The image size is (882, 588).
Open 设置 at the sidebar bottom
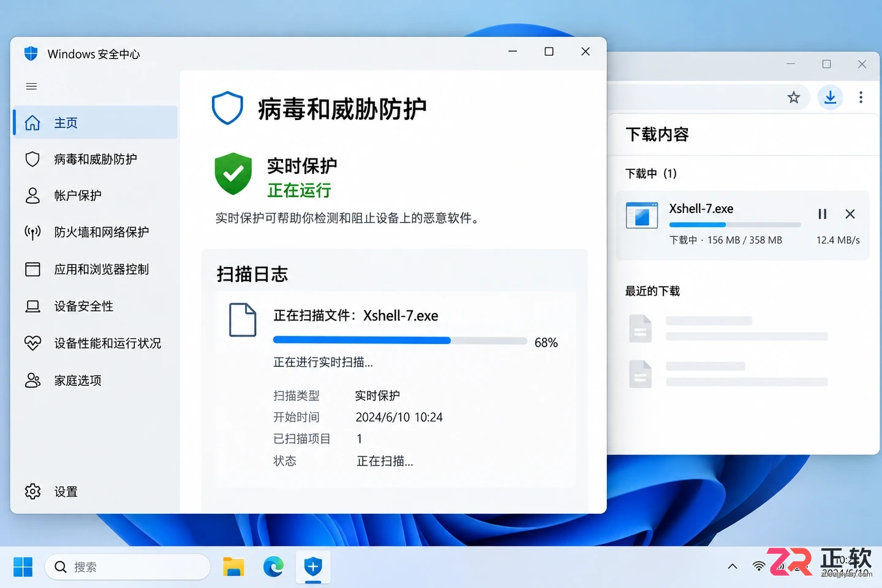pyautogui.click(x=96, y=491)
